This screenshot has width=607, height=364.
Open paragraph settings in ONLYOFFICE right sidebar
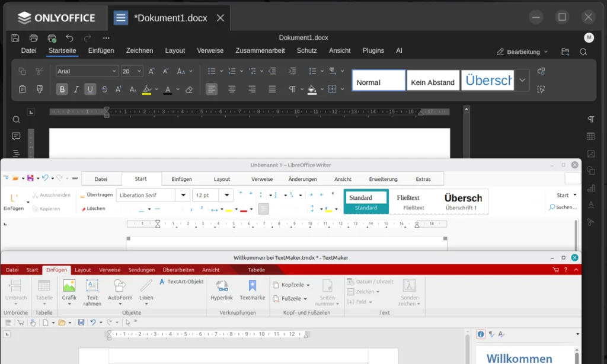591,119
